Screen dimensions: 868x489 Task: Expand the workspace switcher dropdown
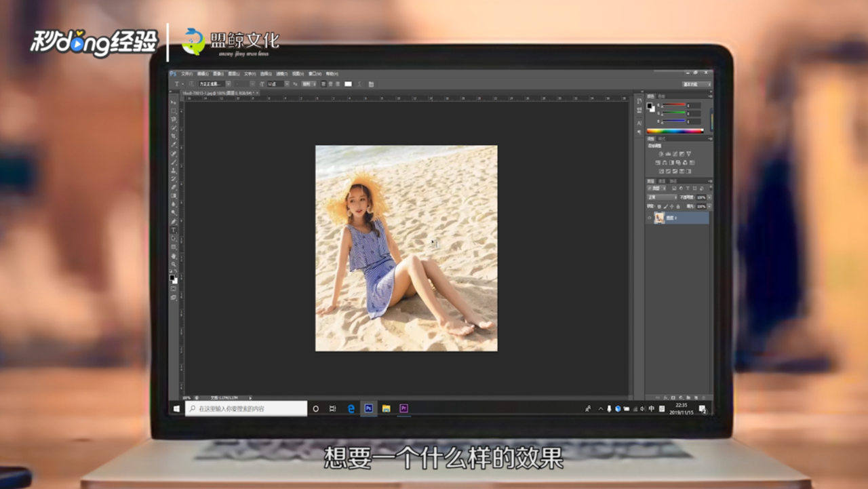(x=696, y=84)
